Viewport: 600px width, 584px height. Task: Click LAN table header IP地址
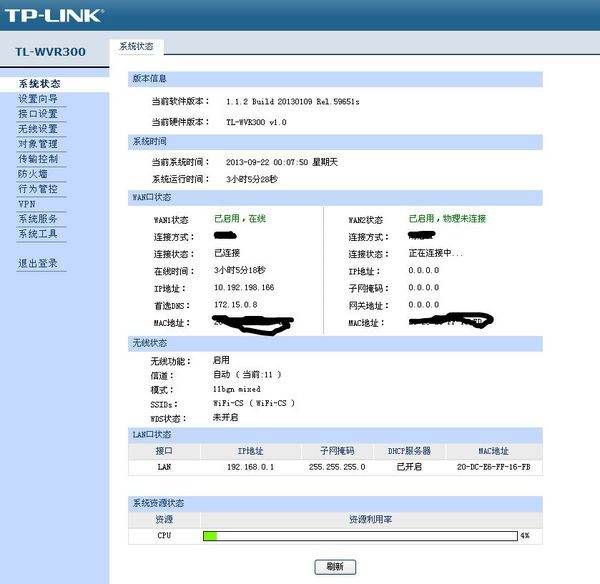pos(250,451)
